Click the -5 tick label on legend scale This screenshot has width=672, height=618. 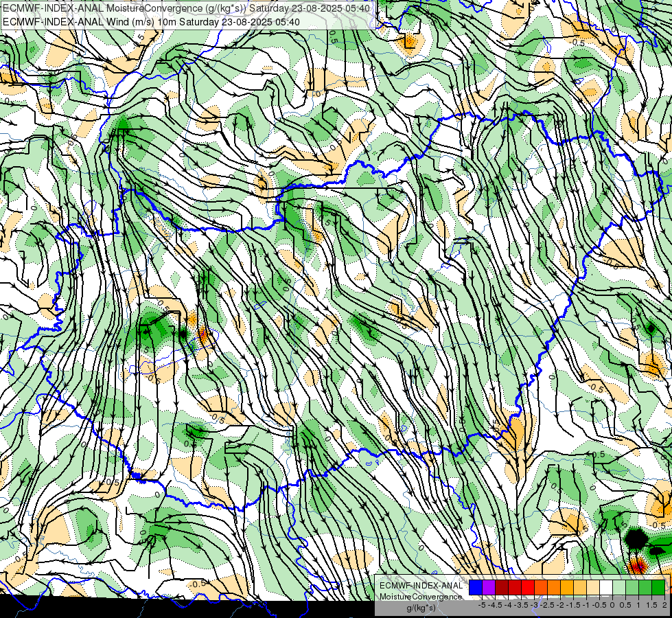coord(482,605)
